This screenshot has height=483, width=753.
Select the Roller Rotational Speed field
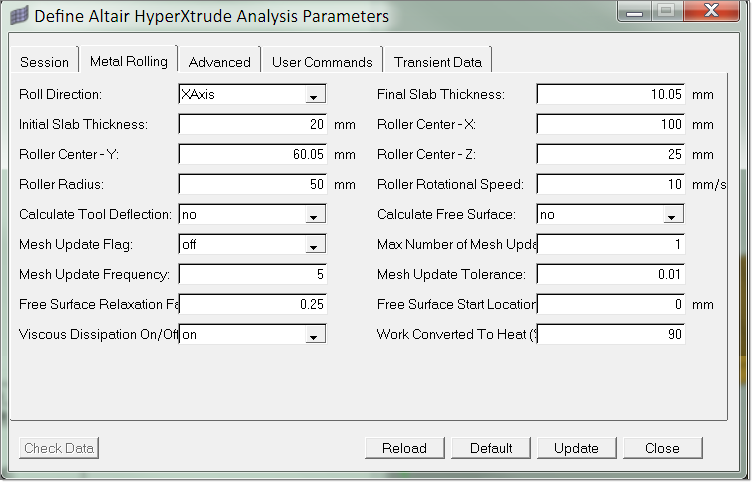(x=611, y=185)
